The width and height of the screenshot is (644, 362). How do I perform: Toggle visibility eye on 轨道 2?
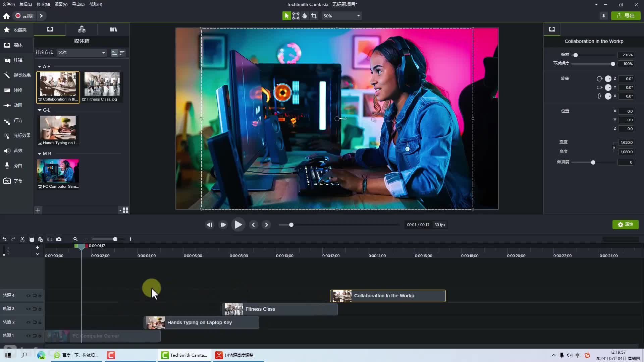click(29, 322)
